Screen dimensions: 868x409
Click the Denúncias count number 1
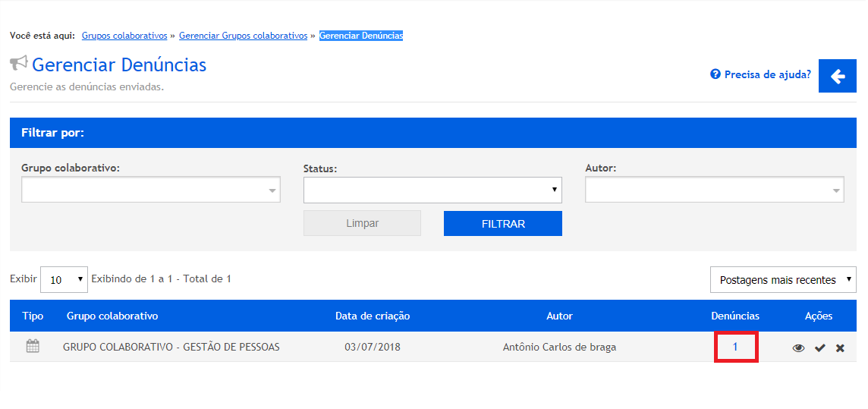click(735, 347)
